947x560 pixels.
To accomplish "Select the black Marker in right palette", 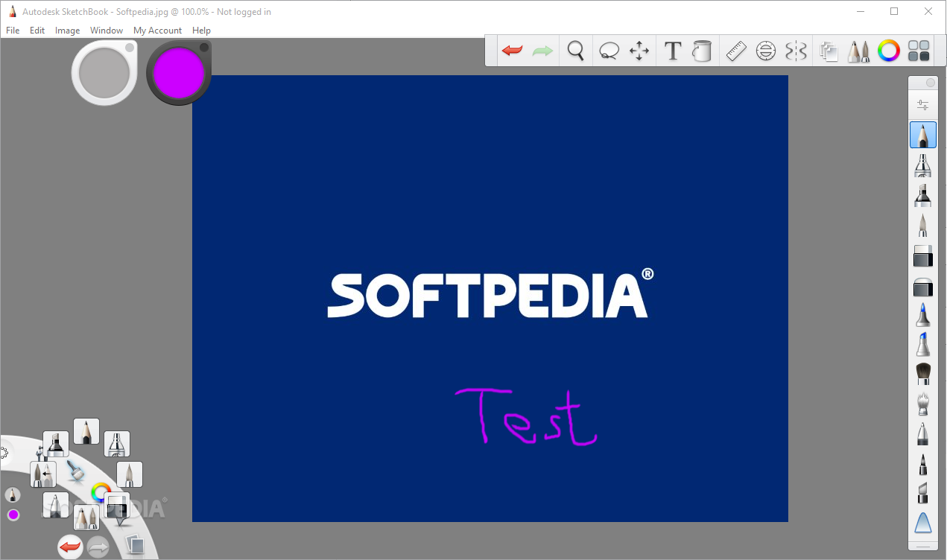I will pos(923,195).
